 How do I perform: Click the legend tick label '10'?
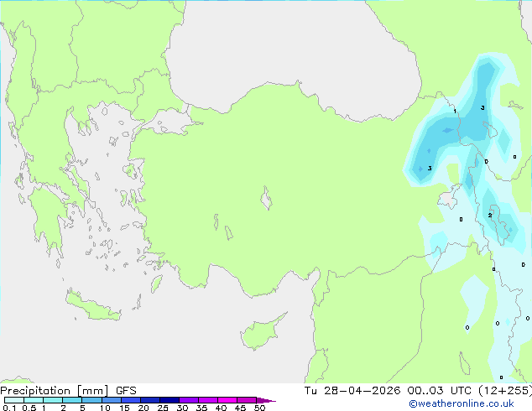pos(105,408)
